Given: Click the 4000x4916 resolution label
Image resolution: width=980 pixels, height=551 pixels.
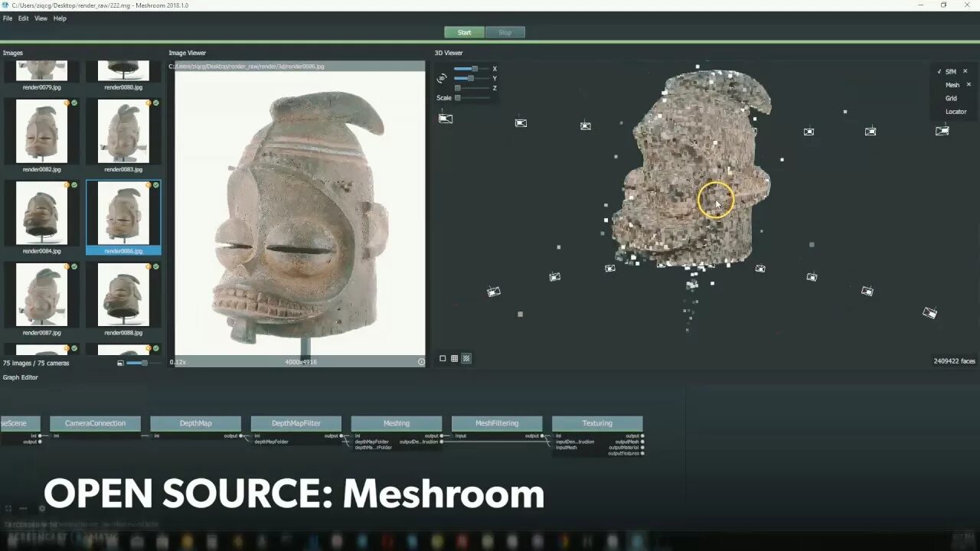Looking at the screenshot, I should [x=301, y=362].
